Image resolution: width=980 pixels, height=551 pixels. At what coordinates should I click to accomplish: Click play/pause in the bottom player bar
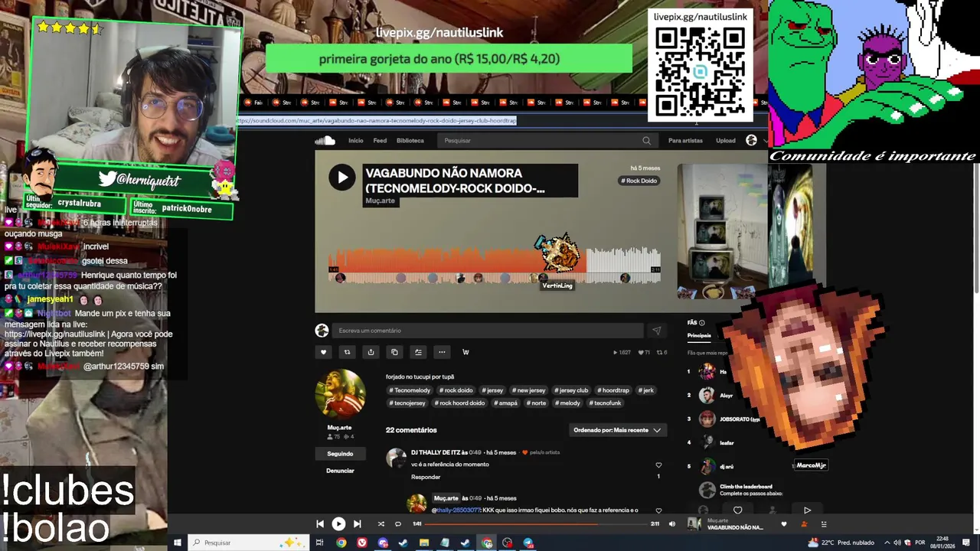(x=338, y=524)
